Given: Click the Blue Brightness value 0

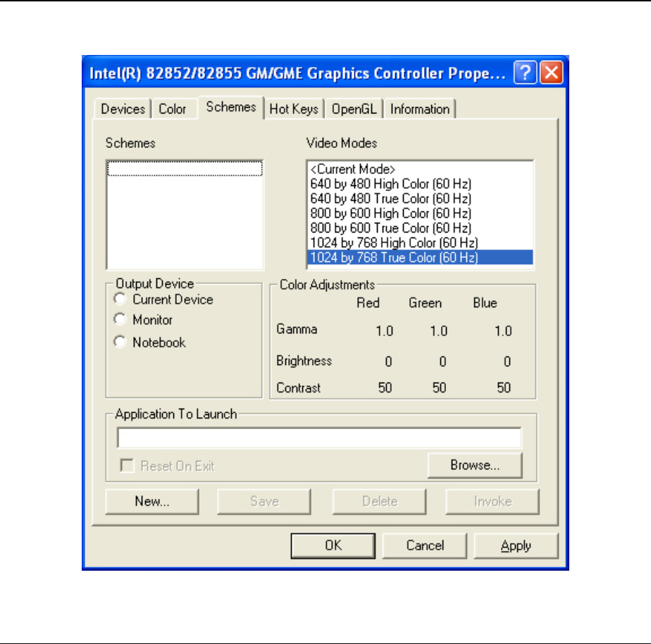Looking at the screenshot, I should [x=507, y=361].
